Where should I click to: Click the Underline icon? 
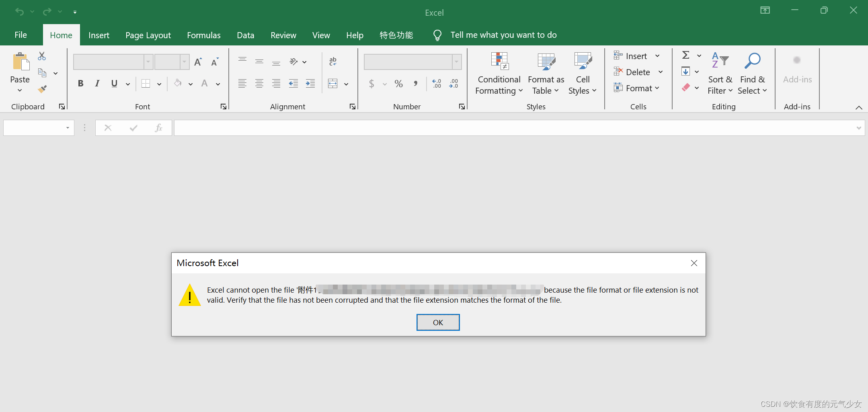(x=114, y=83)
